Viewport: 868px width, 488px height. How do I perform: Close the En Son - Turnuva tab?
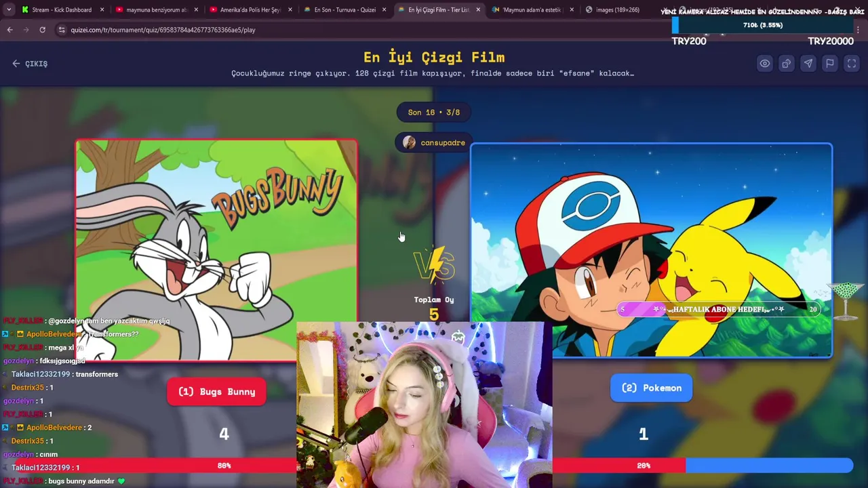pos(384,9)
